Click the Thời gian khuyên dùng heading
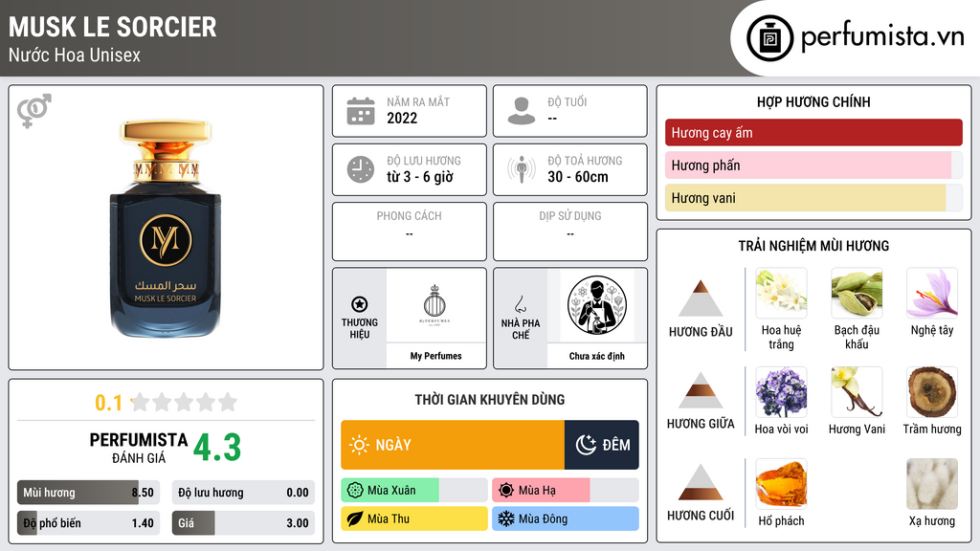The width and height of the screenshot is (980, 551). (490, 399)
